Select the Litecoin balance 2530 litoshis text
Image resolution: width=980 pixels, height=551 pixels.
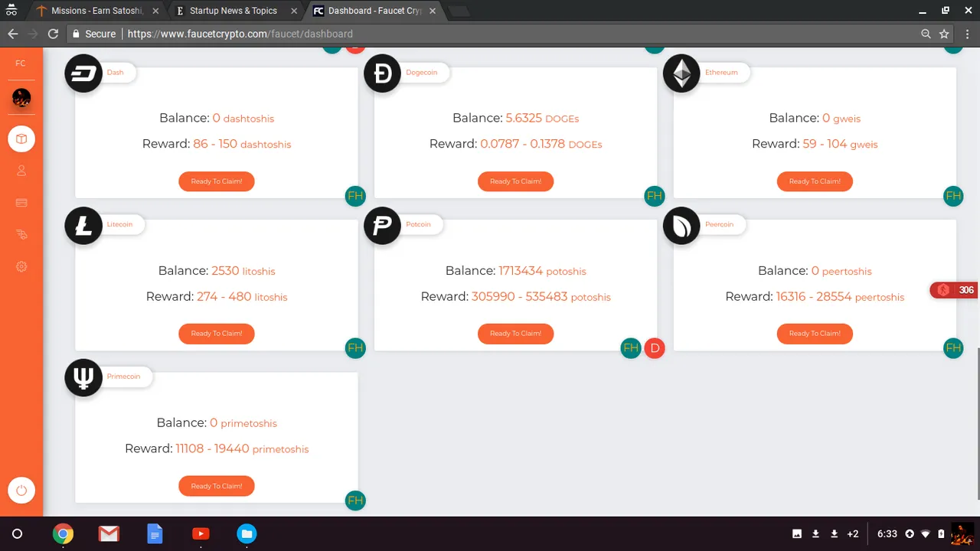243,270
